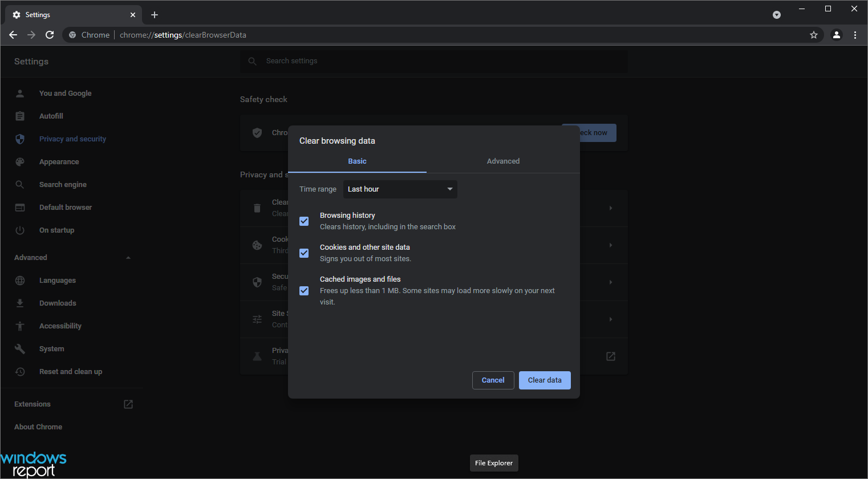Click the browser forward arrow
868x479 pixels.
(x=31, y=35)
